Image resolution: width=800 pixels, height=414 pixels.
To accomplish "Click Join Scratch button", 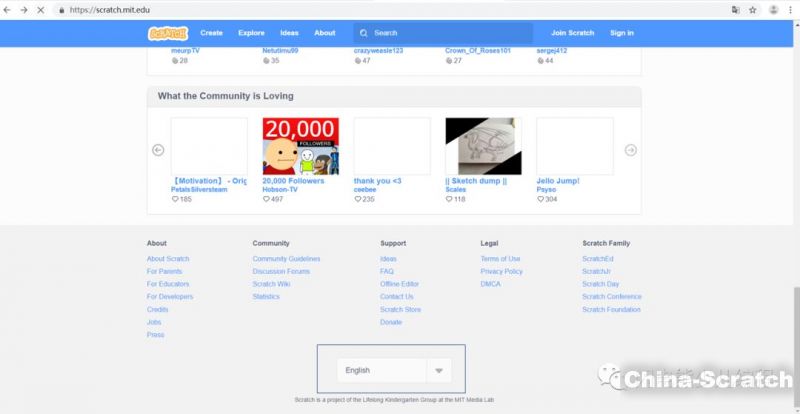I will 572,33.
